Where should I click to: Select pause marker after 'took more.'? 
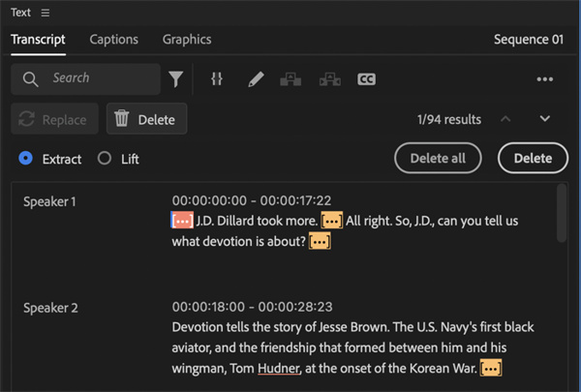331,221
